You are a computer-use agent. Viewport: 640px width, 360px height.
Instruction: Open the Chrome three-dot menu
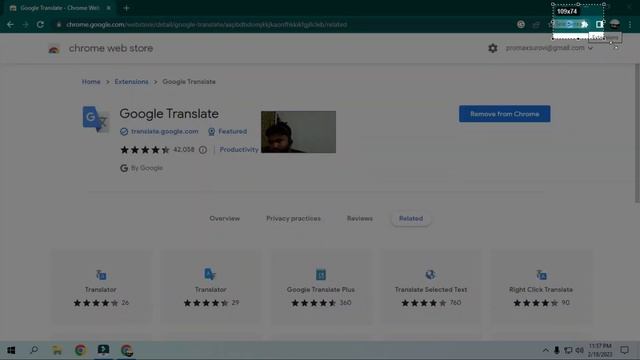click(630, 24)
